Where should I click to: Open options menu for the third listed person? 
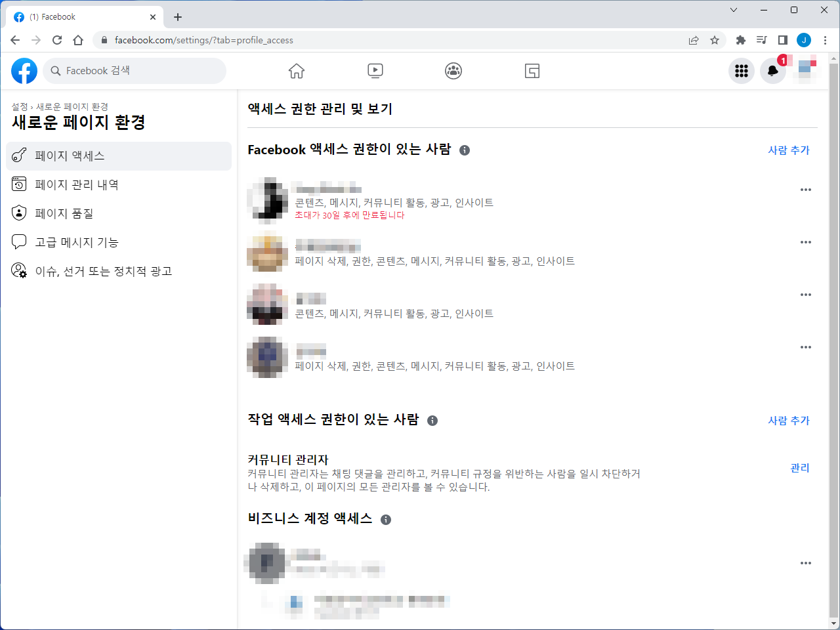coord(806,295)
